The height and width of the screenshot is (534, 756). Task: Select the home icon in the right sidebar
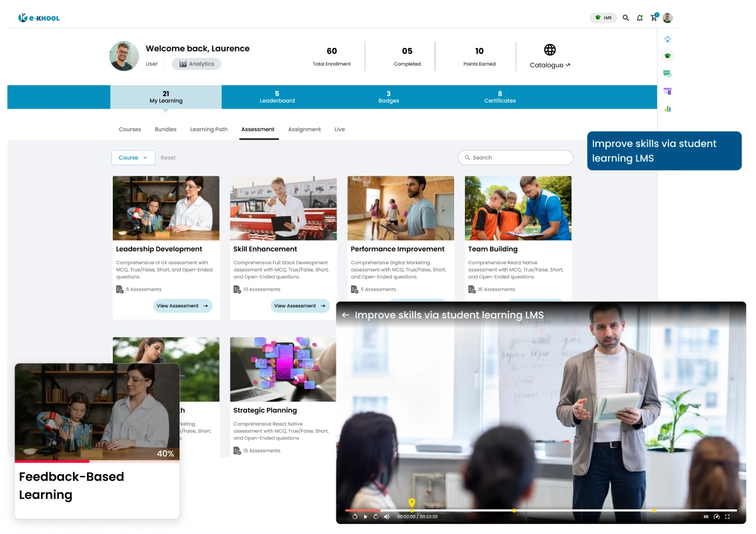pos(668,38)
